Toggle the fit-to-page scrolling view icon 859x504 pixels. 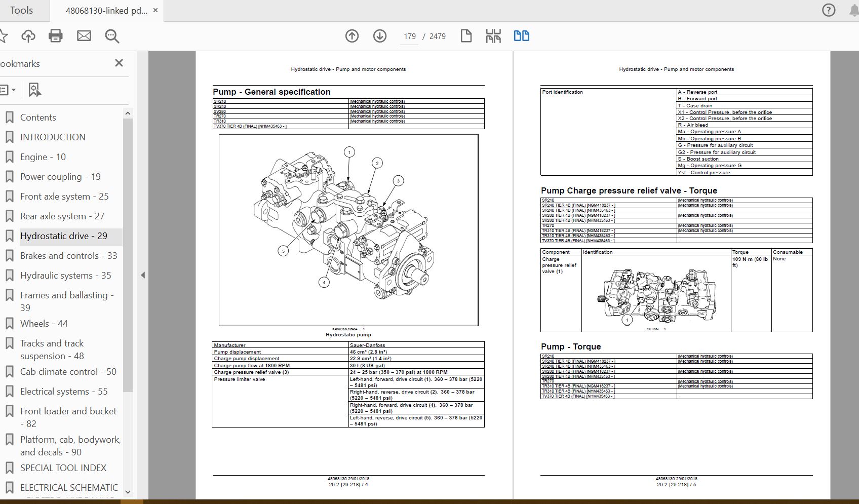click(x=493, y=36)
